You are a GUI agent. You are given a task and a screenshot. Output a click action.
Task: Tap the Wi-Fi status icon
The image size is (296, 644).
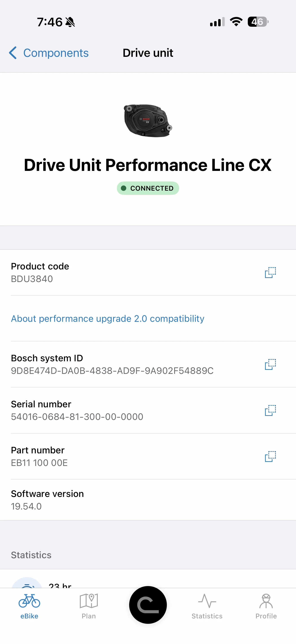tap(236, 22)
